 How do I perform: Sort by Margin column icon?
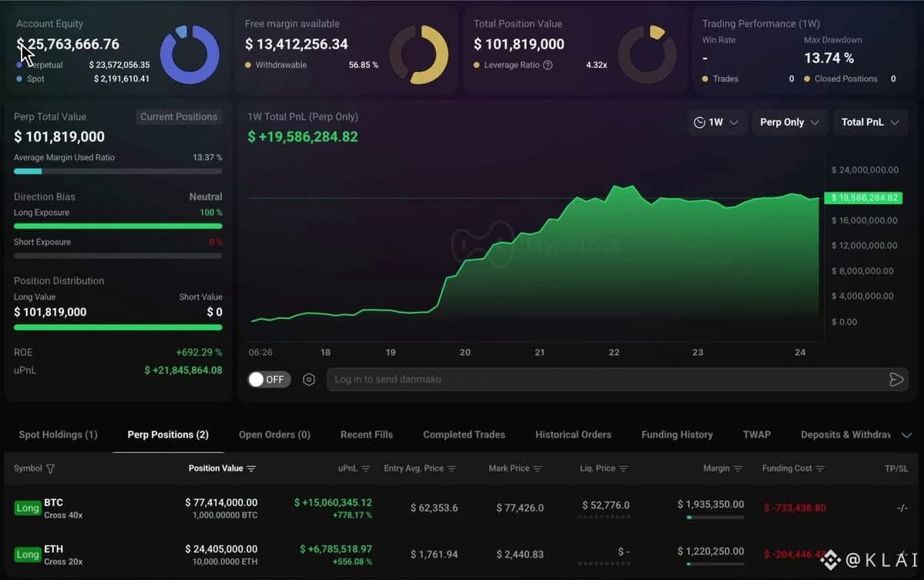tap(738, 469)
